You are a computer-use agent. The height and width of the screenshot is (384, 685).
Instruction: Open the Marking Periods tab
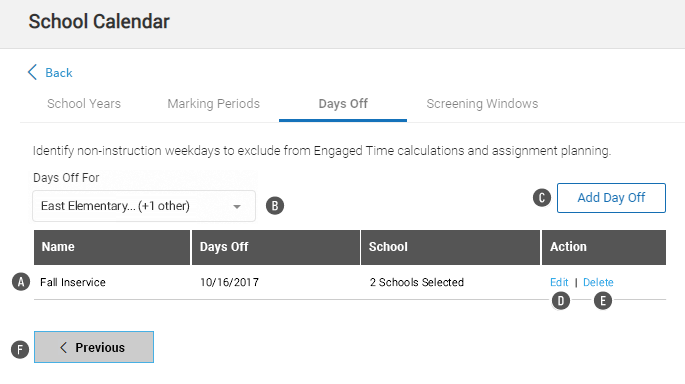click(x=214, y=104)
